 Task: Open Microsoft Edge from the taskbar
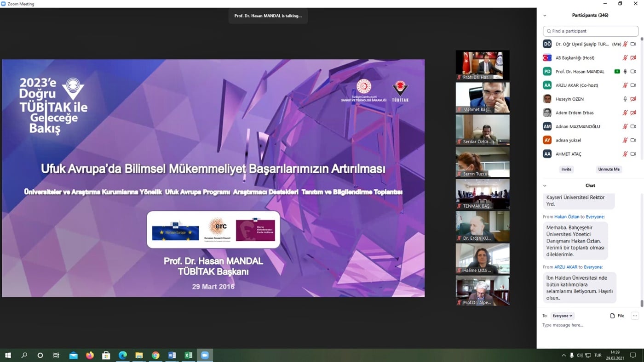[123, 355]
